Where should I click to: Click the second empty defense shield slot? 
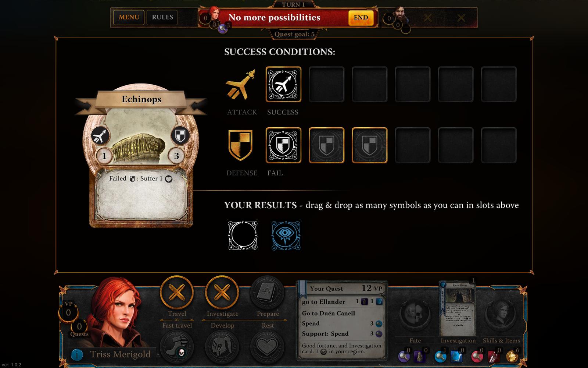coord(369,145)
